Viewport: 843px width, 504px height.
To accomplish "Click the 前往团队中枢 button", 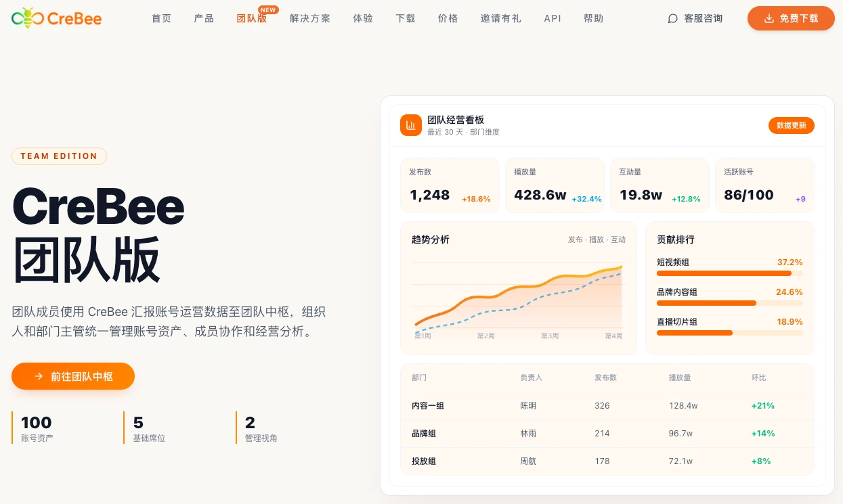I will click(73, 376).
